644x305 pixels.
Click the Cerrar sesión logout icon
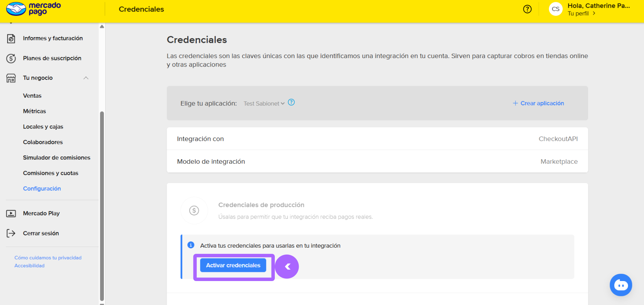pos(11,233)
